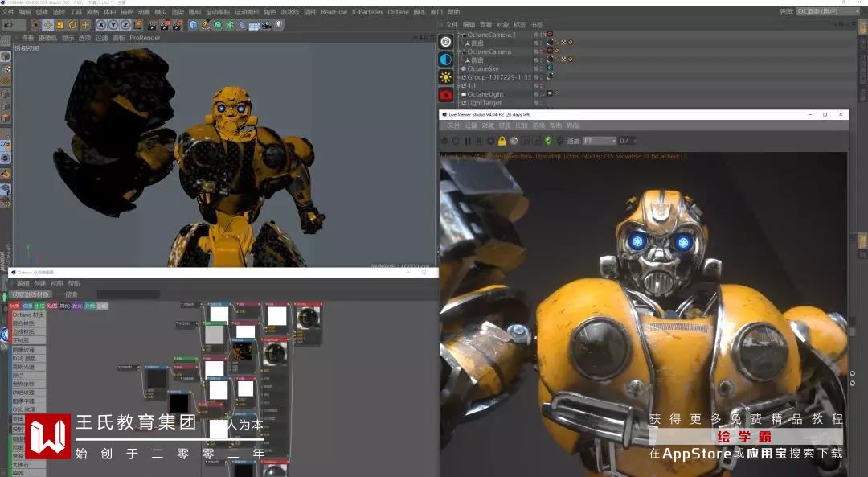This screenshot has width=868, height=477.
Task: Select the Rotate tool icon
Action: point(72,25)
